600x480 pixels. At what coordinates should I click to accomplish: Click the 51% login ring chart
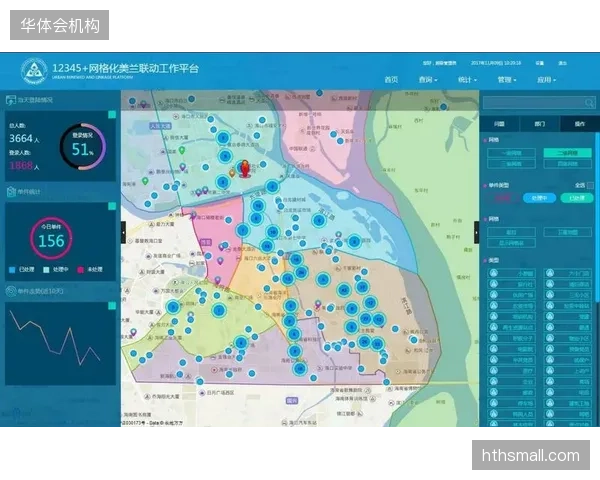tap(83, 147)
